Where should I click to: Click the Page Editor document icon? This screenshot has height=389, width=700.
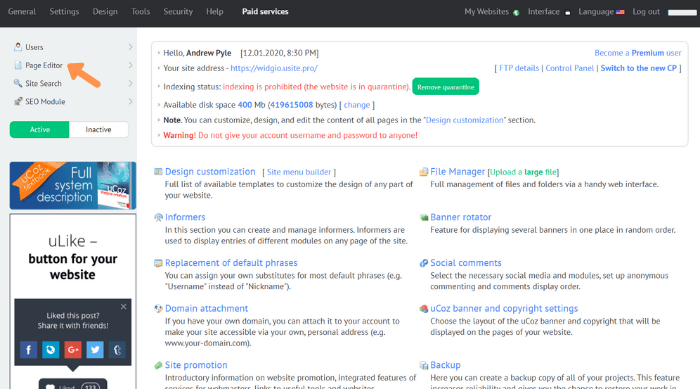click(x=18, y=65)
